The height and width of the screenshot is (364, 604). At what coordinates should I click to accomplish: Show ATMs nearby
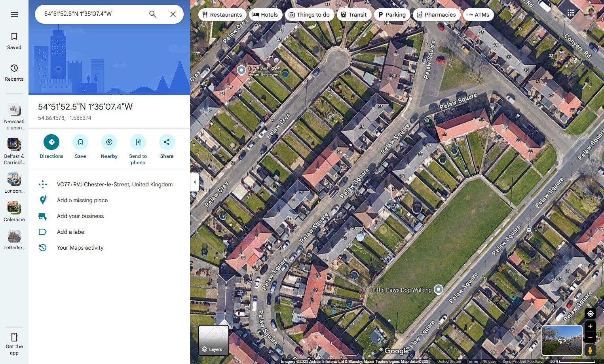(478, 15)
